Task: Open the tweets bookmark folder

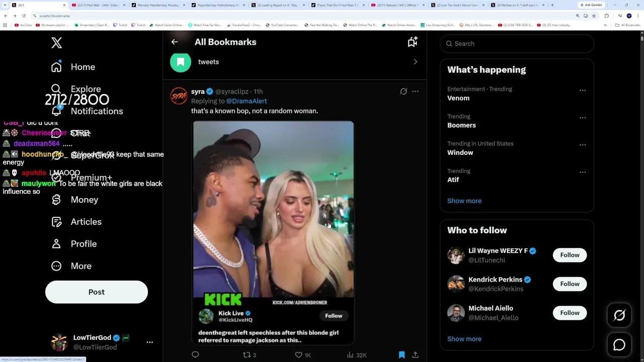Action: (295, 62)
